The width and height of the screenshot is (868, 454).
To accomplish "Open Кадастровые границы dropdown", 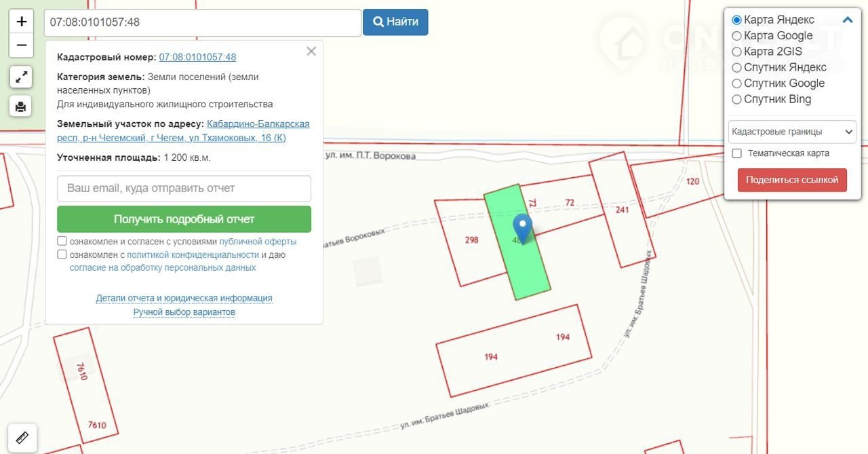I will pos(792,132).
